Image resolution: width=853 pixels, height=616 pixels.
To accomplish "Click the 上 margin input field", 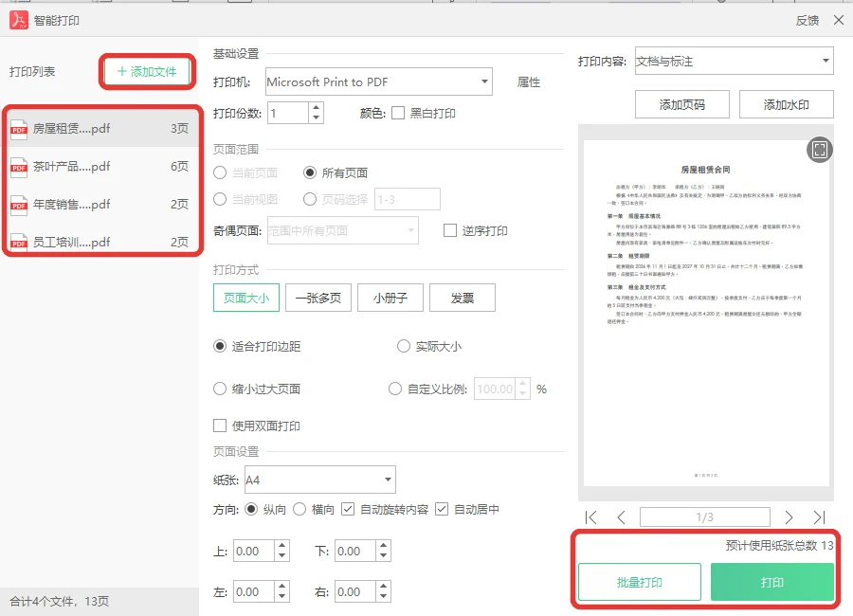I will 254,552.
